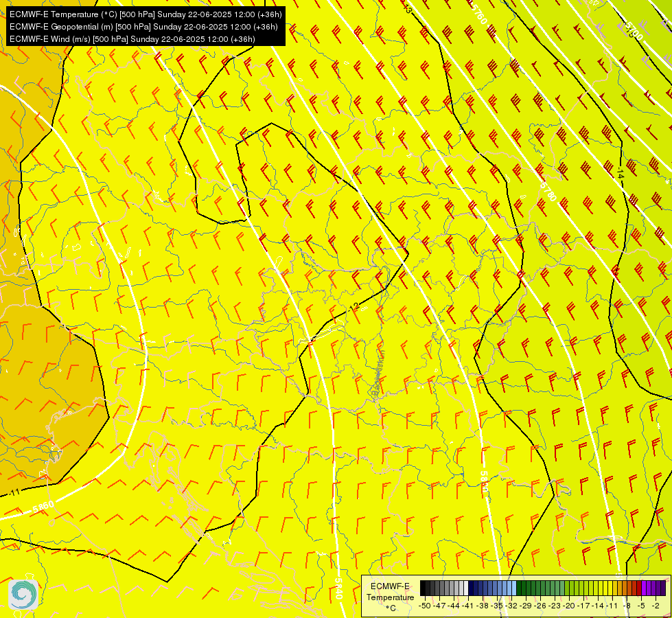Click the -11 tick label on colorbar

pos(612,606)
